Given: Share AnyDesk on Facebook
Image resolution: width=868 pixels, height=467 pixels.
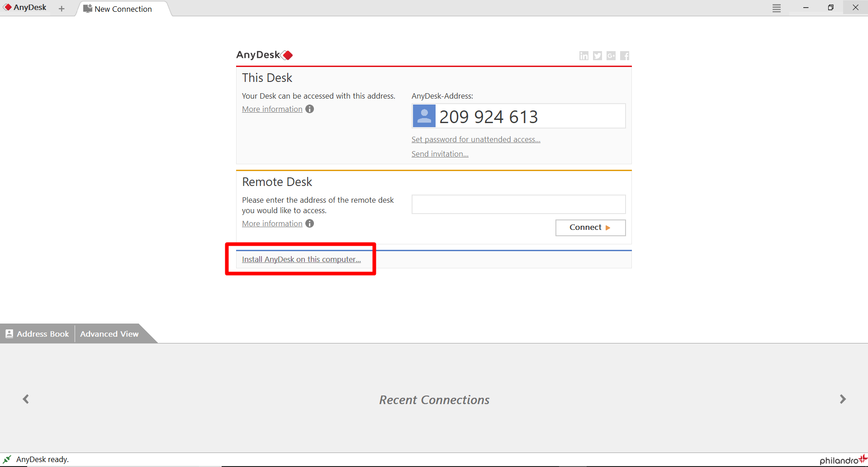Looking at the screenshot, I should coord(625,56).
